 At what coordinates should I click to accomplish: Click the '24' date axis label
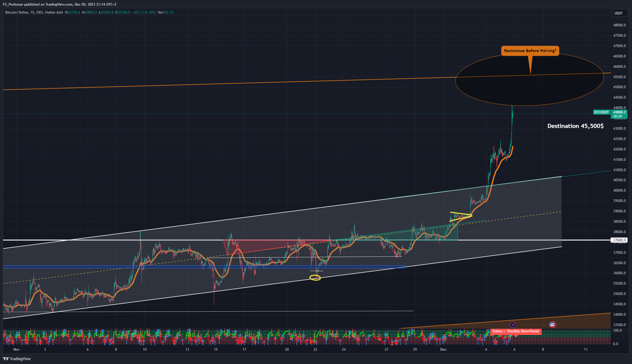pyautogui.click(x=344, y=349)
